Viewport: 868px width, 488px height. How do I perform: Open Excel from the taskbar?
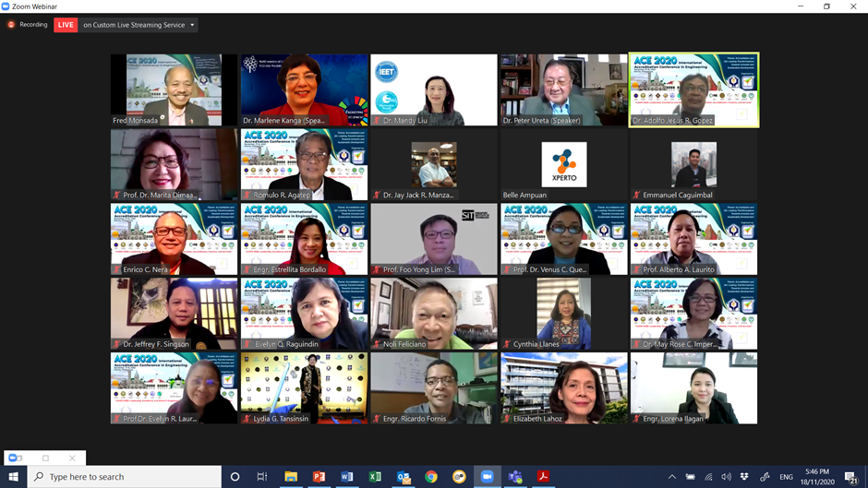tap(375, 477)
